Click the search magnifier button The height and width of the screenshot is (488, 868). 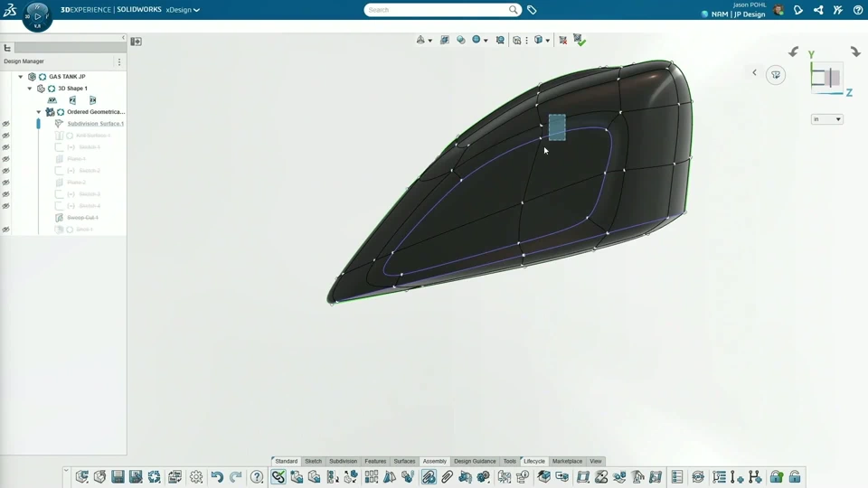tap(514, 10)
